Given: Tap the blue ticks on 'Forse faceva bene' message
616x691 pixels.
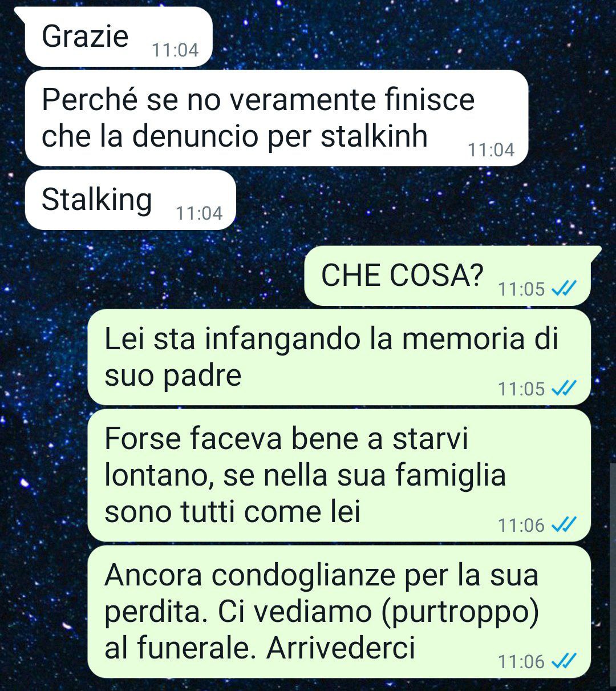Looking at the screenshot, I should pos(564,524).
